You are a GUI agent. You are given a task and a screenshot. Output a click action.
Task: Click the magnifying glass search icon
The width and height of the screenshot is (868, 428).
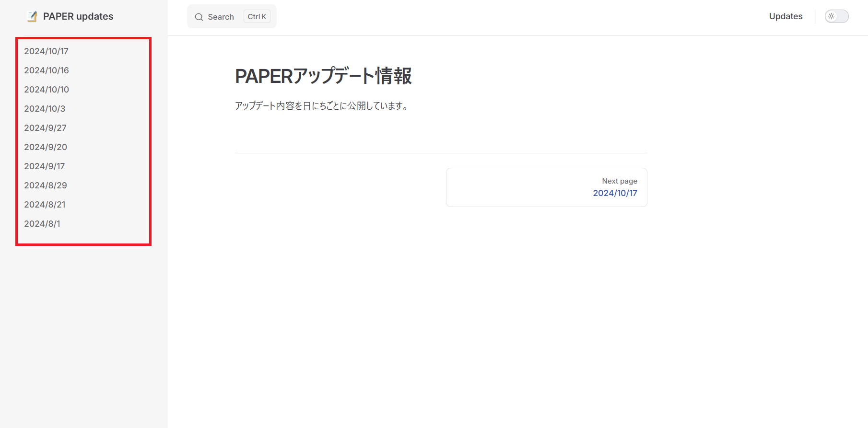[199, 17]
